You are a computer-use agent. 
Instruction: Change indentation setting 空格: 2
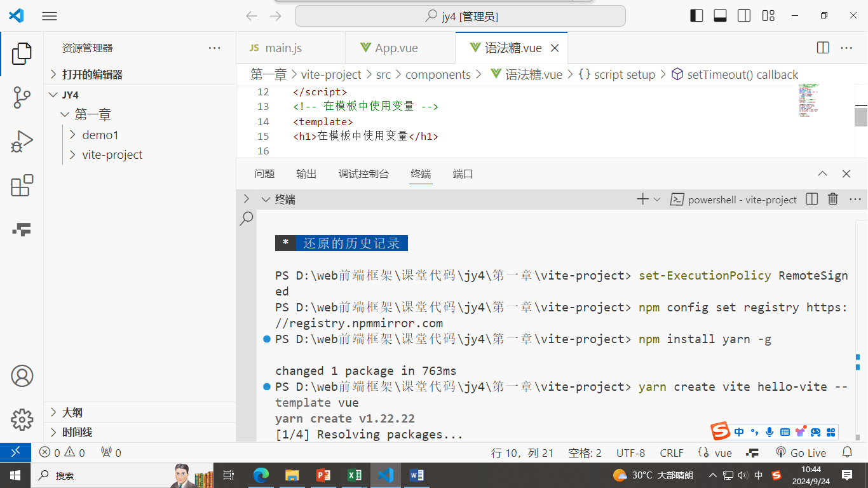click(585, 452)
